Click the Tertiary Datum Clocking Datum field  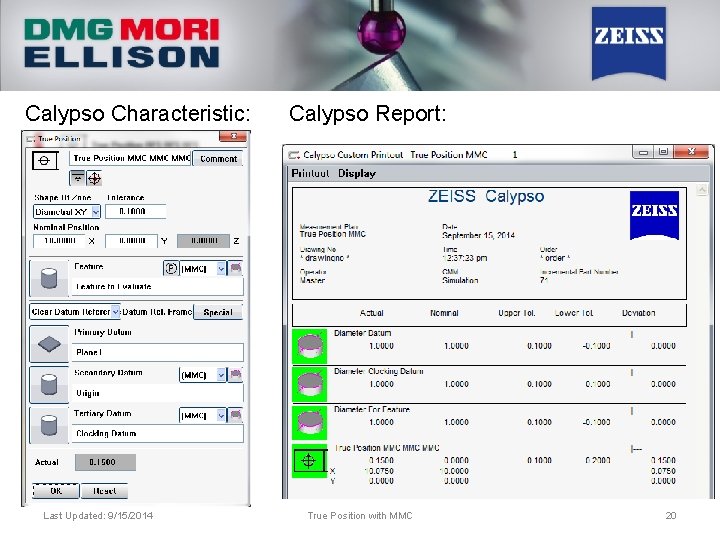158,433
